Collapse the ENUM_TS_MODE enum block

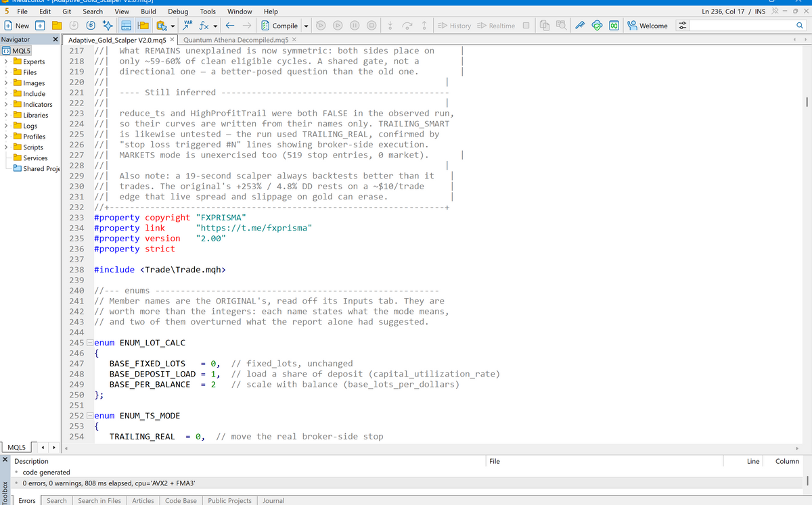(x=91, y=416)
